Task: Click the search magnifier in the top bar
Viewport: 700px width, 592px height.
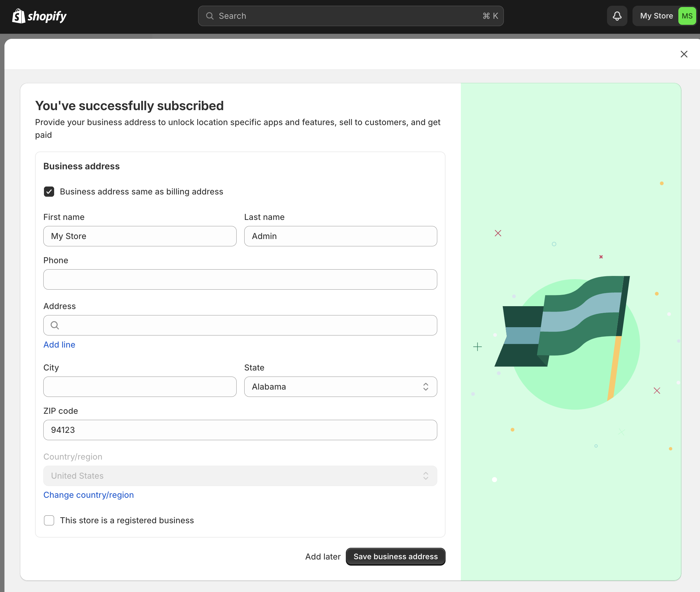Action: point(210,16)
